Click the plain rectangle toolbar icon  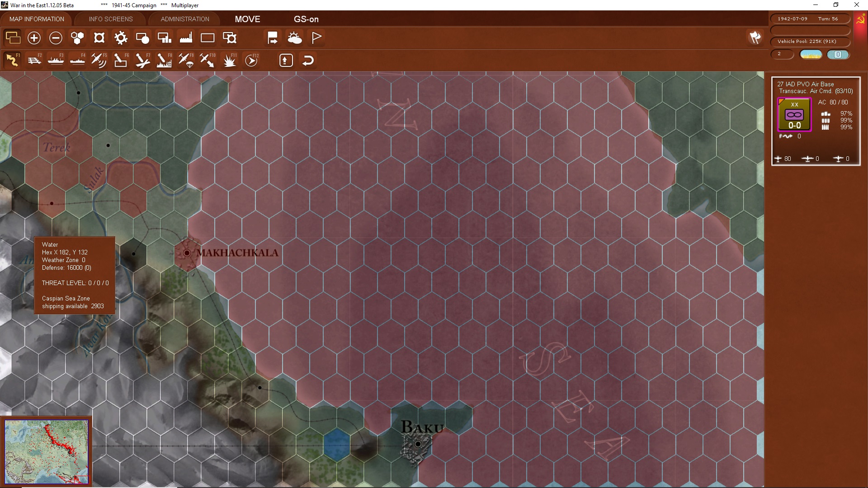[x=208, y=38]
